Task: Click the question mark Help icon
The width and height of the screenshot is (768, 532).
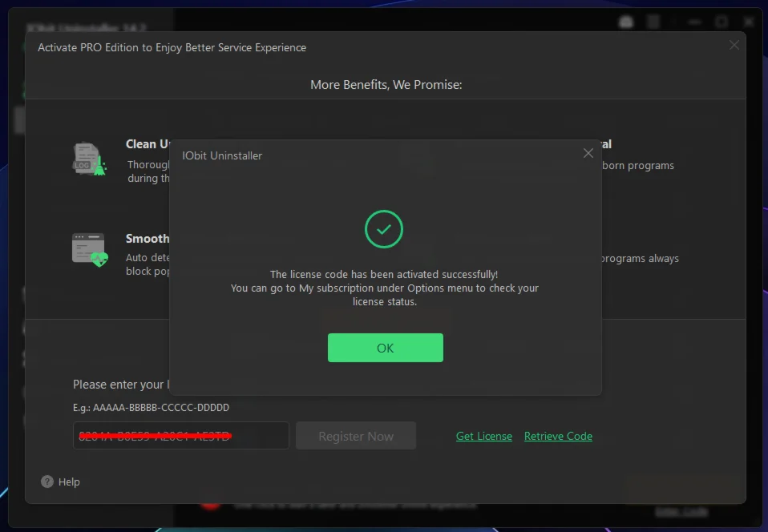Action: point(47,482)
